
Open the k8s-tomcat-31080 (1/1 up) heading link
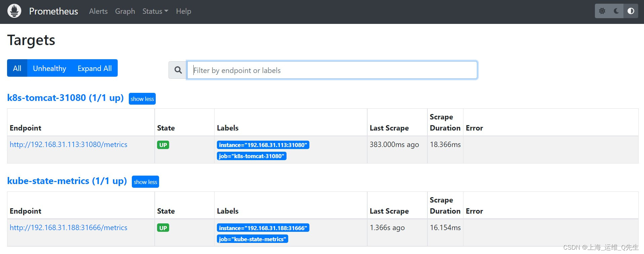(x=65, y=98)
